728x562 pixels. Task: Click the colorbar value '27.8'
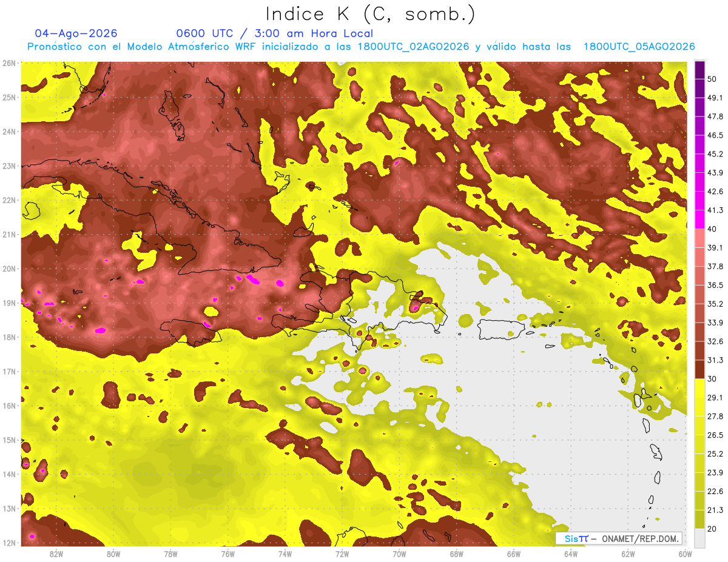click(x=715, y=416)
